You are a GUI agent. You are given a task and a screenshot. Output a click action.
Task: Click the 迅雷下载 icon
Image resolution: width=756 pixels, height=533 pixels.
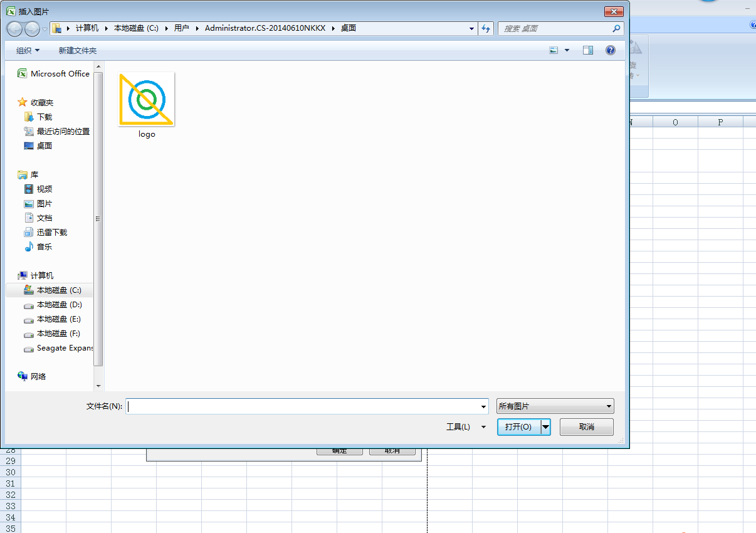(x=29, y=232)
